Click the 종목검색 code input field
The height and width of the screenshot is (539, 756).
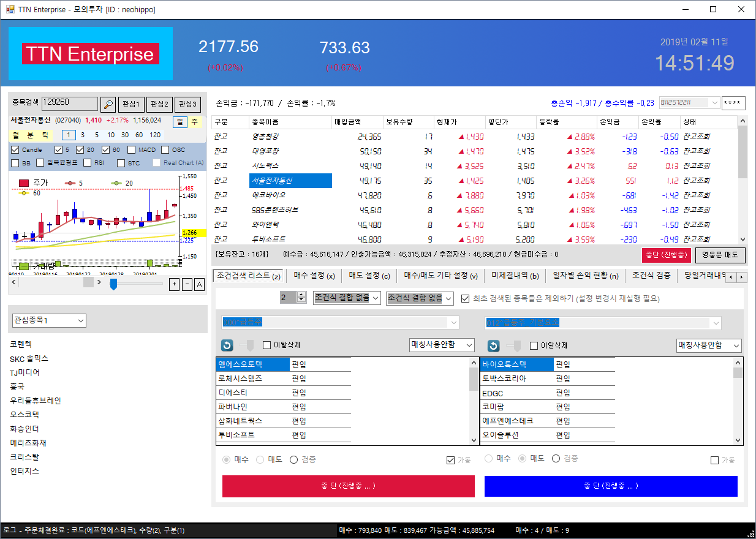pos(70,104)
